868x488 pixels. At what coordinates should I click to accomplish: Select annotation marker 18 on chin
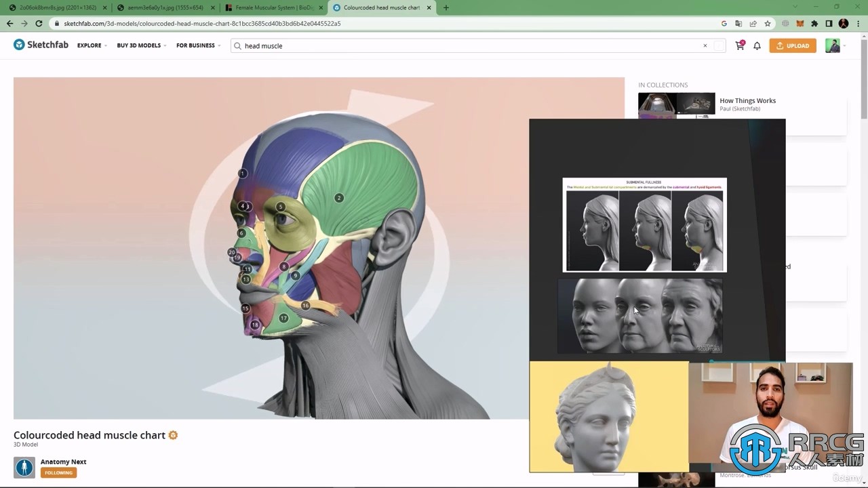(x=255, y=325)
